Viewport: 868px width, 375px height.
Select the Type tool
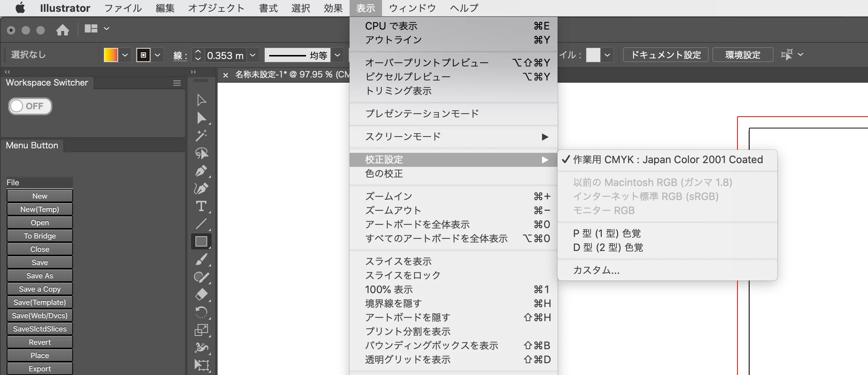(201, 206)
